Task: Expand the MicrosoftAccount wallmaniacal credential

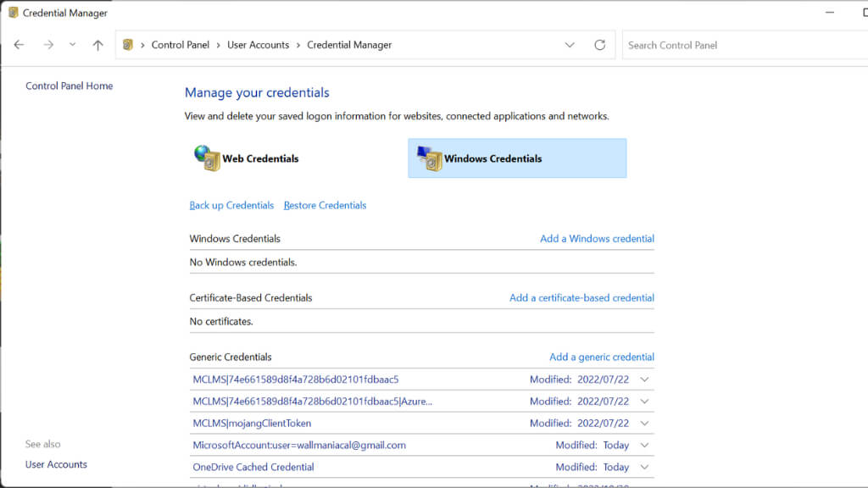Action: 645,445
